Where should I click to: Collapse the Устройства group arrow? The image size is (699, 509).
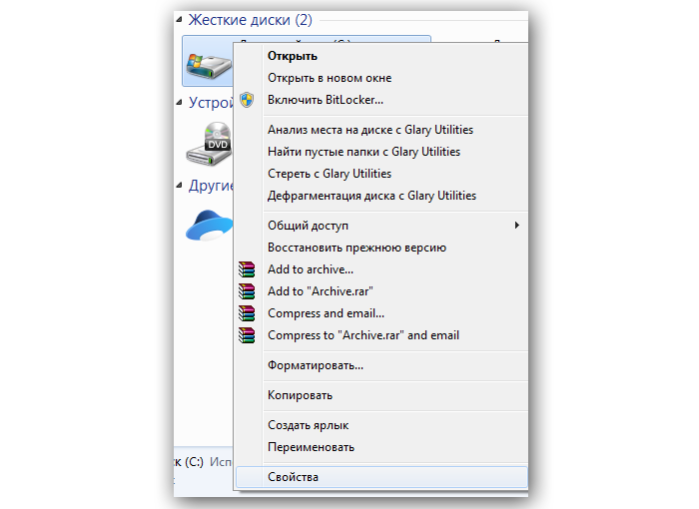click(x=179, y=102)
